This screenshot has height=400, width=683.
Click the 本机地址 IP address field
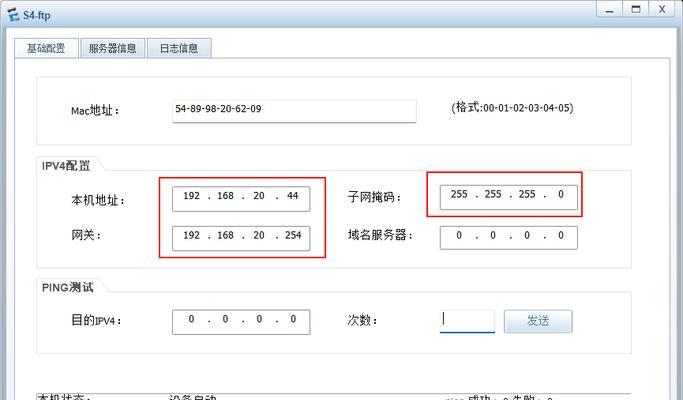click(x=241, y=199)
